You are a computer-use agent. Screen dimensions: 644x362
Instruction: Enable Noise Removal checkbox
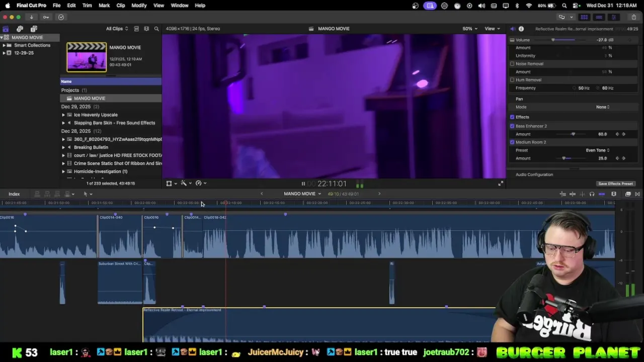512,64
